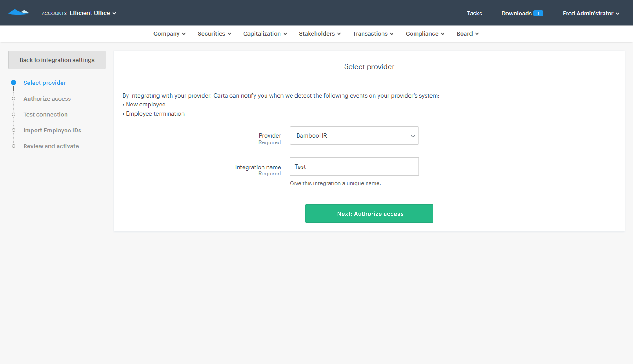The image size is (633, 364).
Task: Expand the Transactions menu
Action: (x=373, y=34)
